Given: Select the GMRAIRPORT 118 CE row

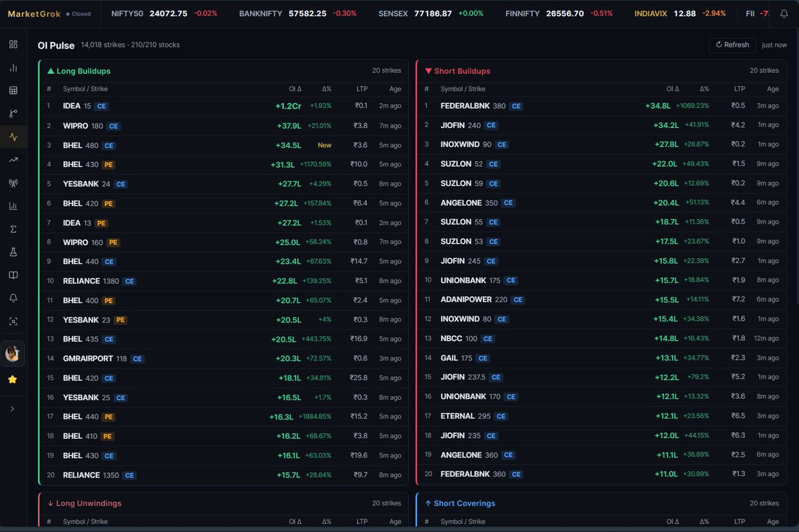Looking at the screenshot, I should coord(224,359).
